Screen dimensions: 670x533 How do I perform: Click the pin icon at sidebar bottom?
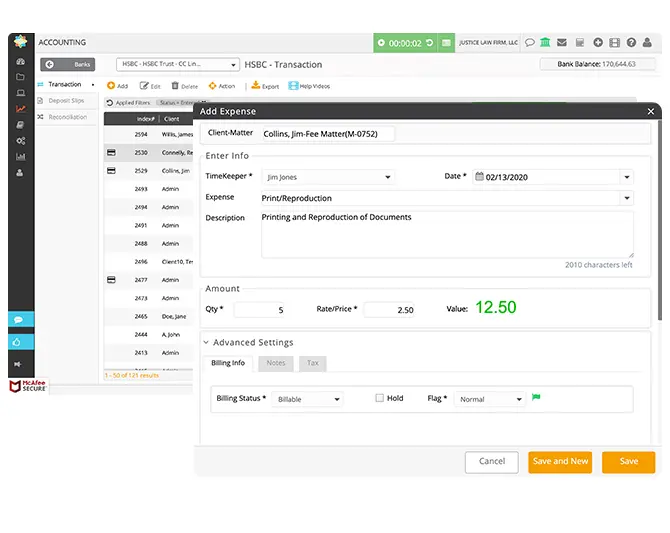pyautogui.click(x=18, y=364)
